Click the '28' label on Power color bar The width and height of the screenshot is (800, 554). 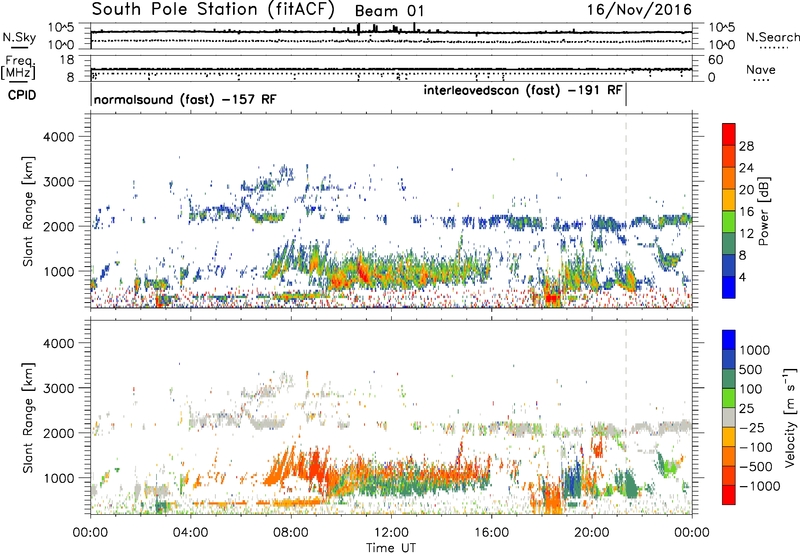click(746, 146)
